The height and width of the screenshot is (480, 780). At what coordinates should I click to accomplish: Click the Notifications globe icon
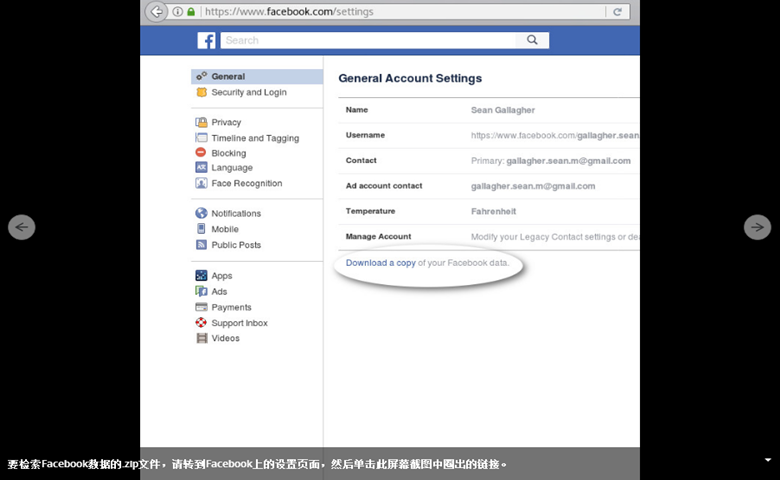(201, 213)
